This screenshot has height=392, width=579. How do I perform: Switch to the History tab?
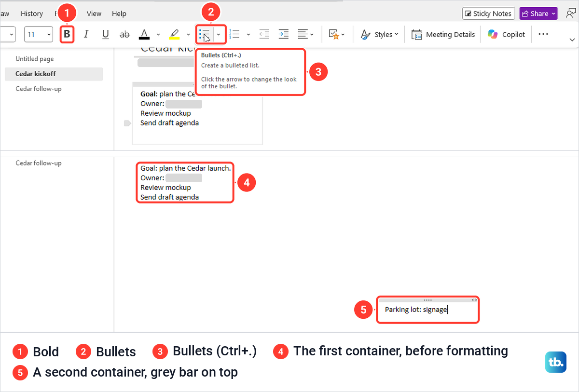coord(32,14)
